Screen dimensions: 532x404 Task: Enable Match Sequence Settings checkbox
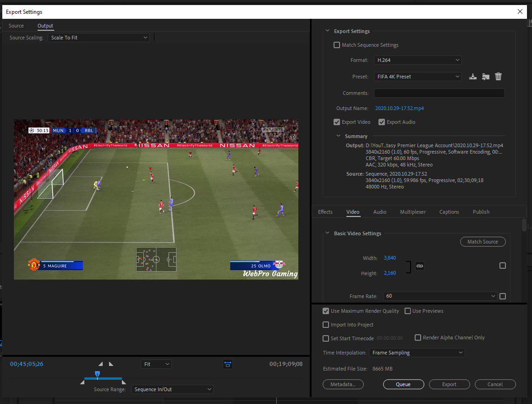pyautogui.click(x=337, y=45)
